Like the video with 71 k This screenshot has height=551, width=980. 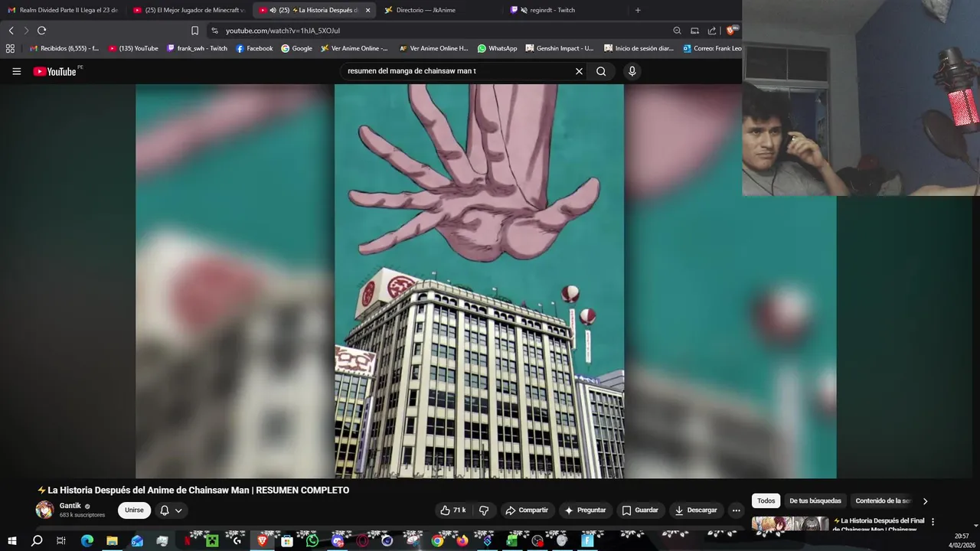pos(452,510)
